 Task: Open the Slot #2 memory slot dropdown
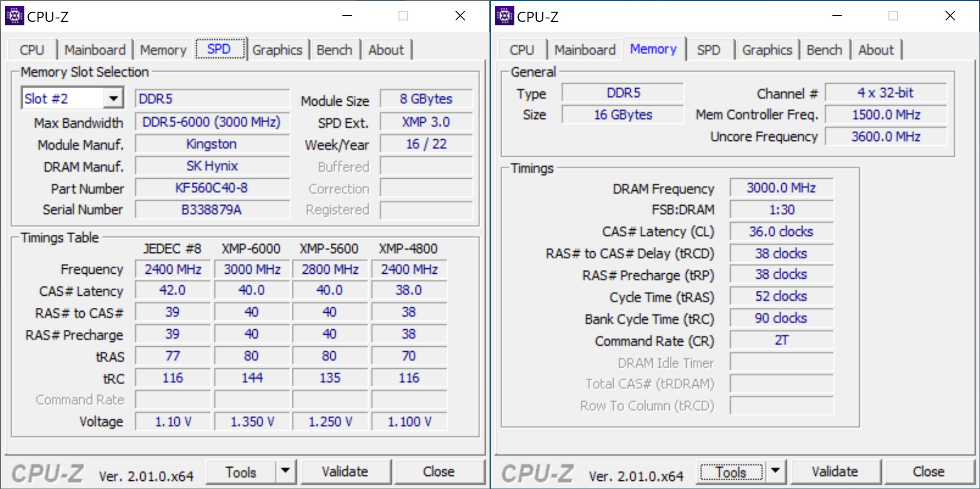[x=113, y=99]
